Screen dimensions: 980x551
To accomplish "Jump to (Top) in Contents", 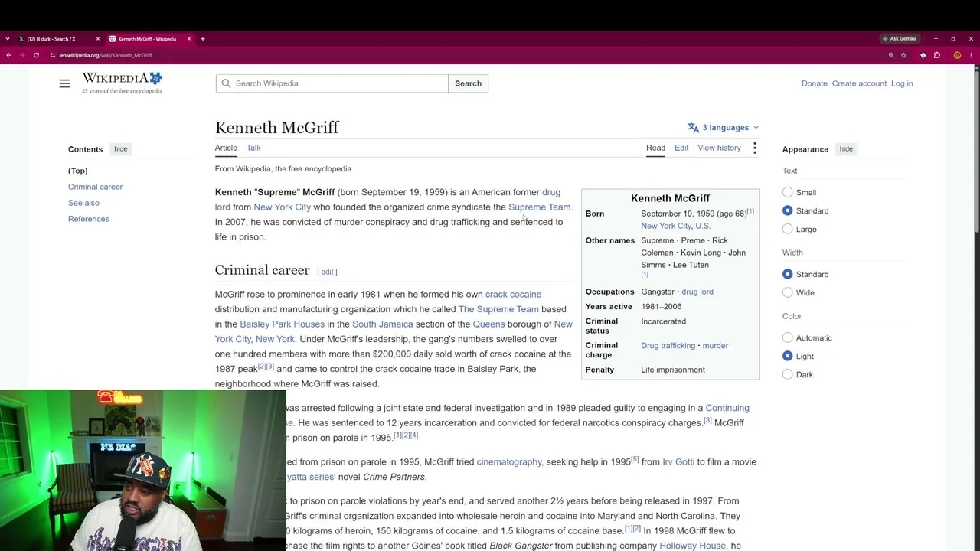I will 78,171.
